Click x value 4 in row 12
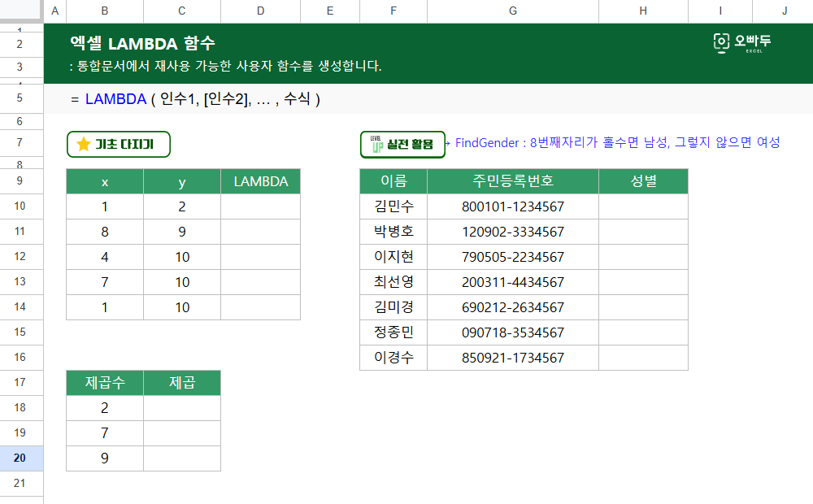This screenshot has width=813, height=504. point(105,257)
